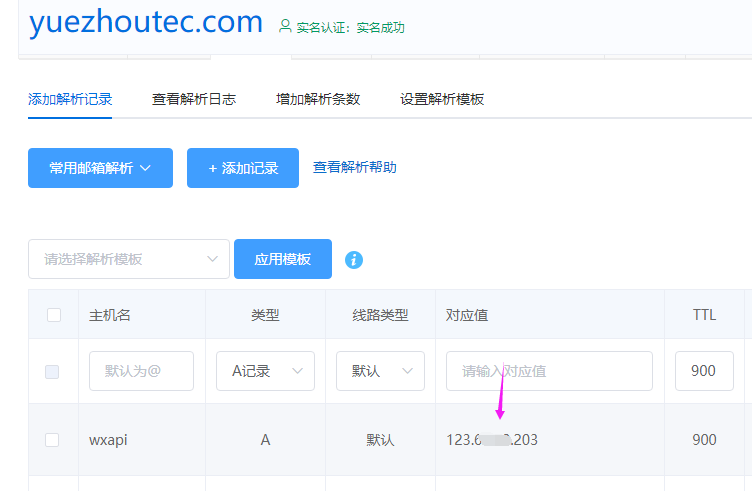The width and height of the screenshot is (752, 491).
Task: Click the TTL input showing 900
Action: coord(703,371)
